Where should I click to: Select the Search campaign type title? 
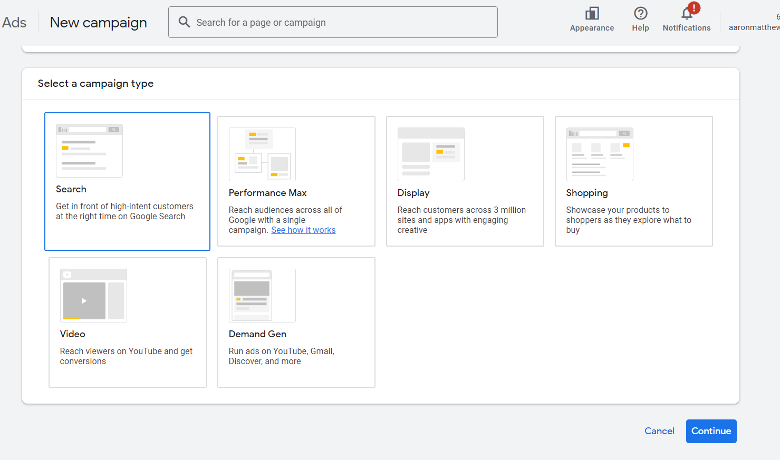(71, 189)
